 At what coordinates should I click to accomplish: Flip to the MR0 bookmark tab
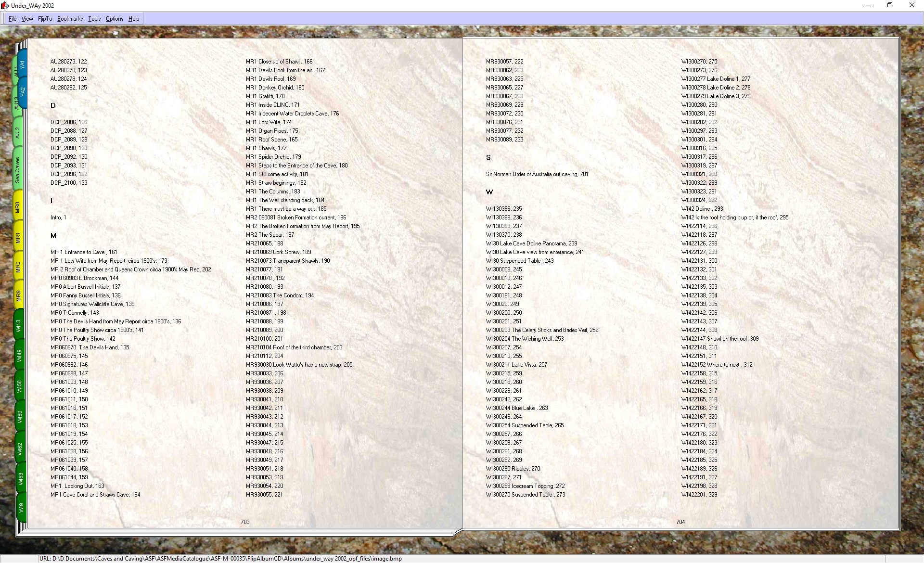18,207
